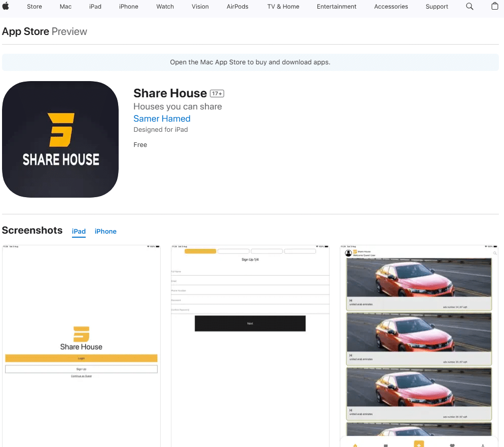Click the Mac App Store banner
The height and width of the screenshot is (447, 504).
point(250,62)
